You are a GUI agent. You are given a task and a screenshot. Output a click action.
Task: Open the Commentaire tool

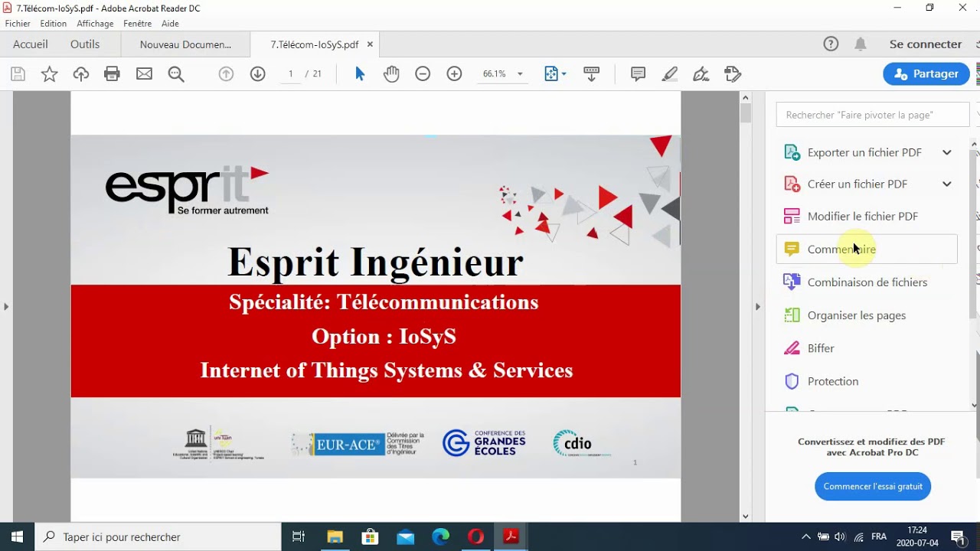tap(867, 249)
